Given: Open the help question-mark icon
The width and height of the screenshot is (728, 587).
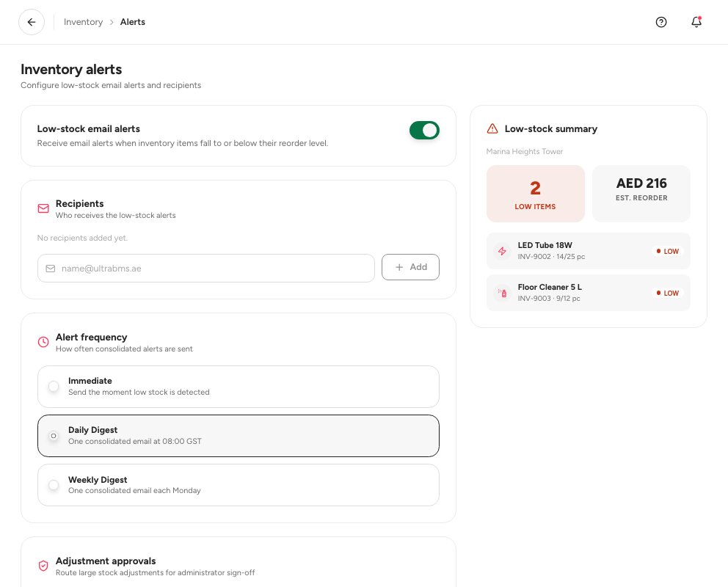Looking at the screenshot, I should click(x=661, y=22).
